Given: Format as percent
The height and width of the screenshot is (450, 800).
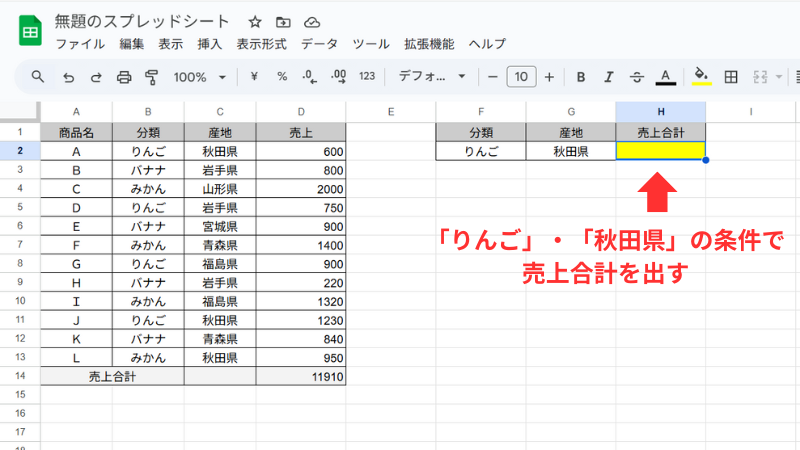Looking at the screenshot, I should pos(282,77).
